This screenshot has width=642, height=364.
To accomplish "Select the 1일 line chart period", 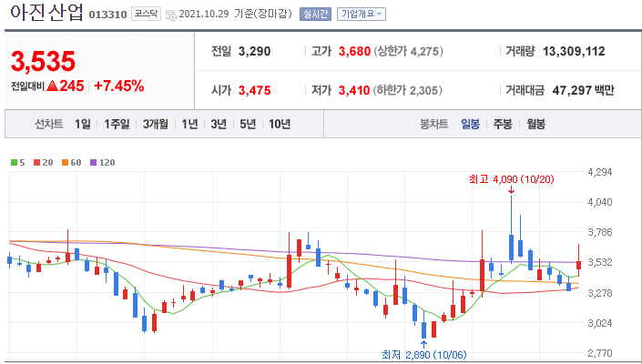I will pos(82,124).
